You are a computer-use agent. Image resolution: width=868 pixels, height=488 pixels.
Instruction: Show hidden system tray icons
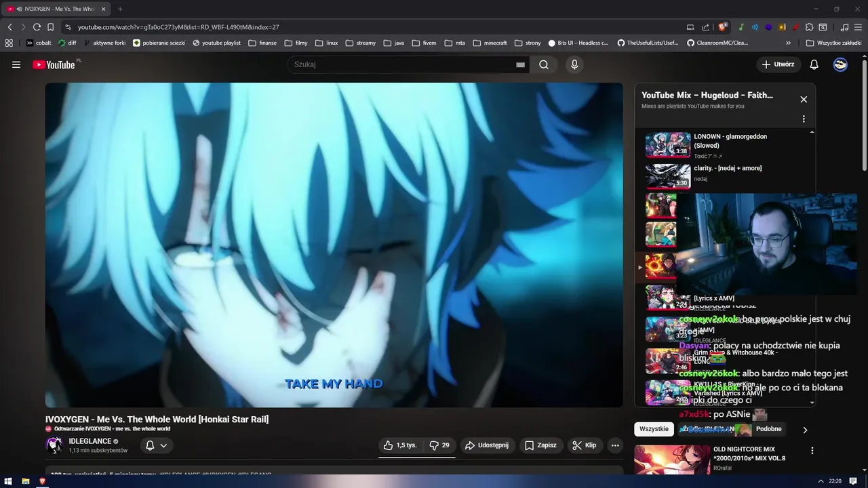(820, 481)
